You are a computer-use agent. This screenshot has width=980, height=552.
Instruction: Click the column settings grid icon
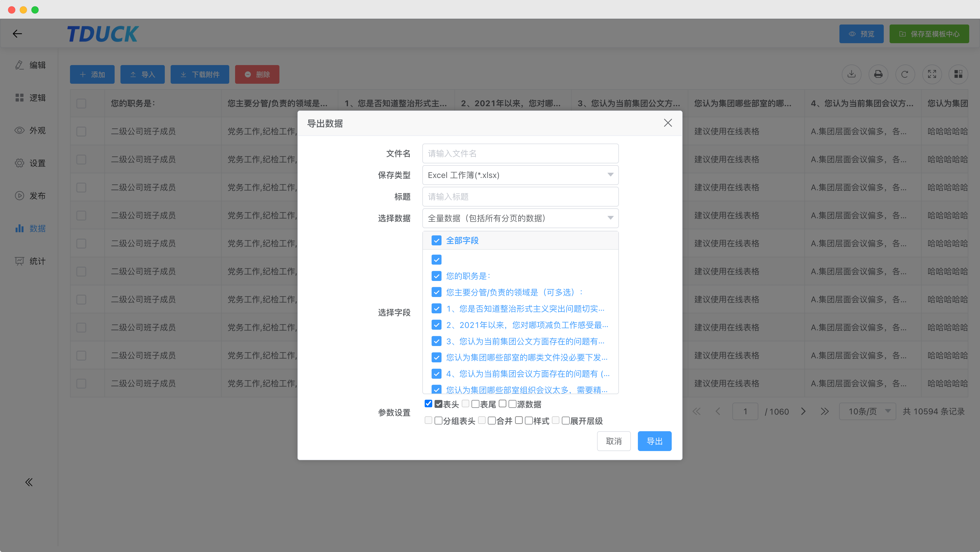958,74
